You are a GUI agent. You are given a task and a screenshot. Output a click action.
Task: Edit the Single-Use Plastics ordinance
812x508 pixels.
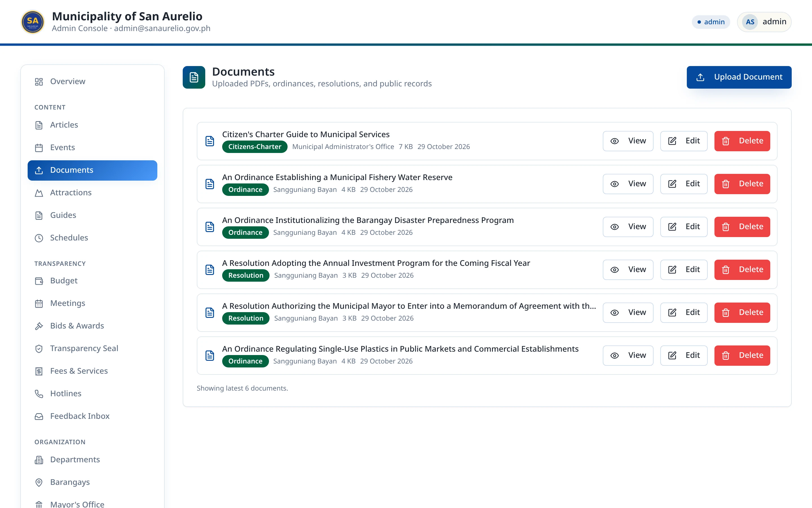683,356
